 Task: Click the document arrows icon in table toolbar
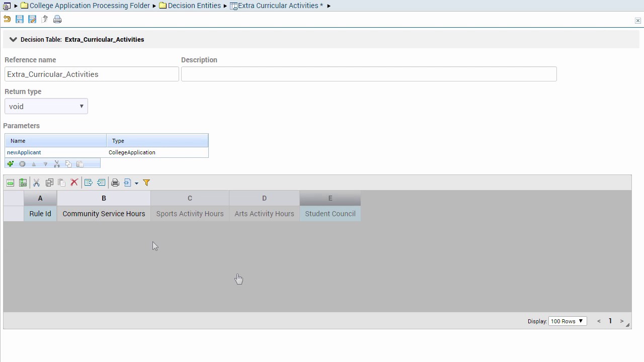tap(128, 183)
